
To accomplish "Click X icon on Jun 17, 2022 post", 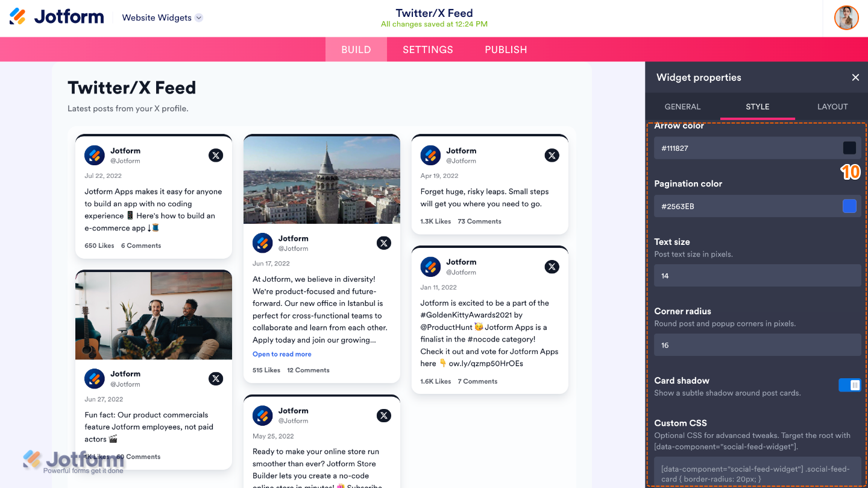I will click(x=384, y=243).
